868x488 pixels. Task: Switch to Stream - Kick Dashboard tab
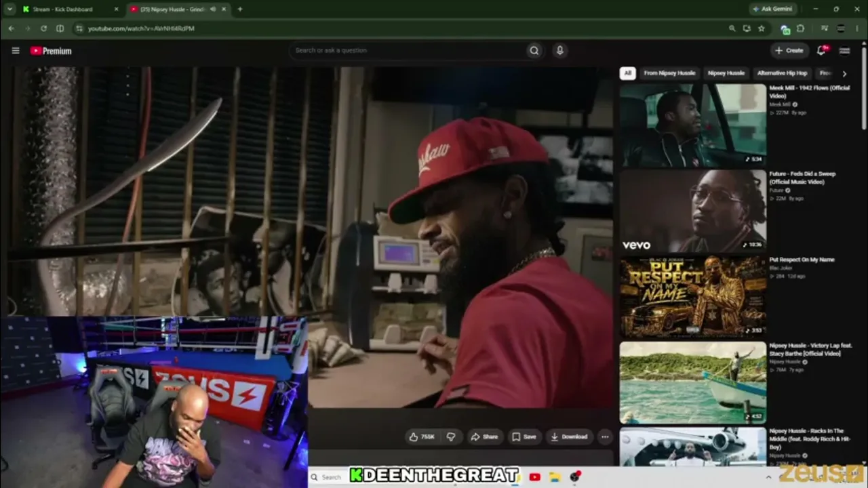coord(63,9)
